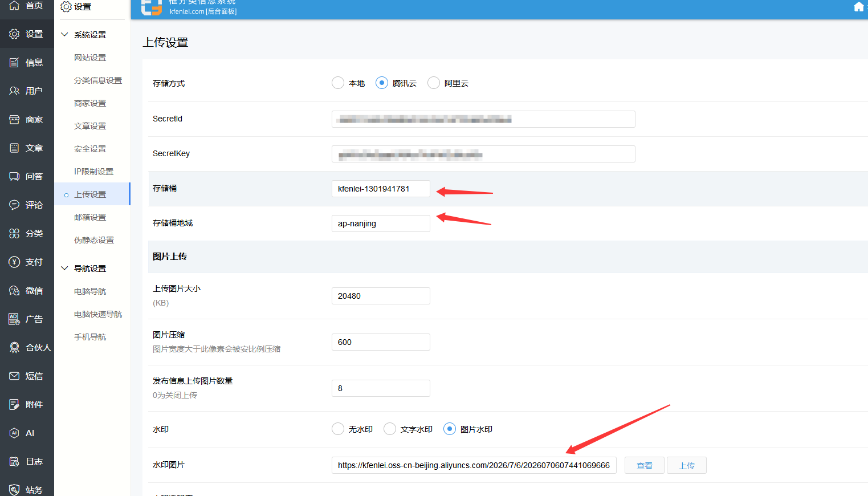This screenshot has height=496, width=868.
Task: Open the Article (文章) sidebar icon
Action: pyautogui.click(x=14, y=148)
